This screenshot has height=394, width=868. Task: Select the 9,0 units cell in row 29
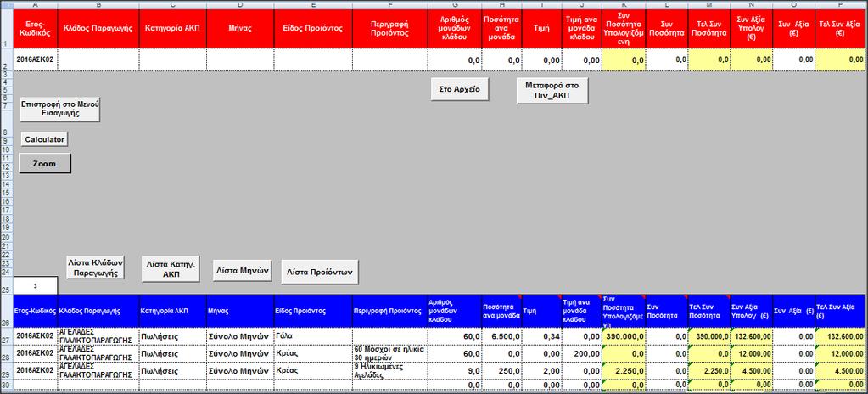[454, 371]
